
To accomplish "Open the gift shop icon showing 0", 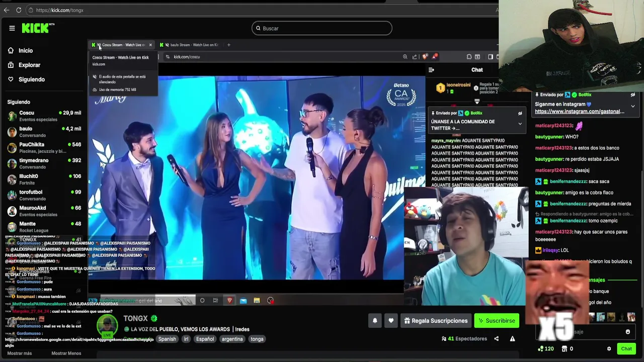I will [568, 349].
